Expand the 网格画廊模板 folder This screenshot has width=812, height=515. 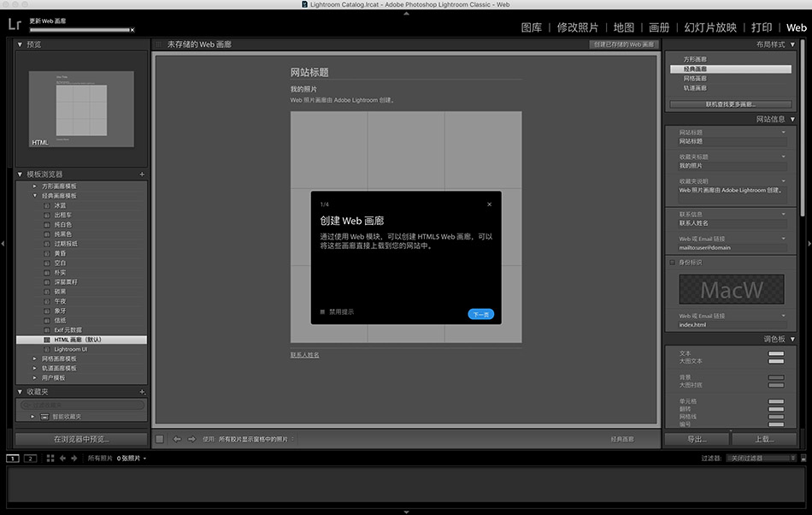(35, 358)
